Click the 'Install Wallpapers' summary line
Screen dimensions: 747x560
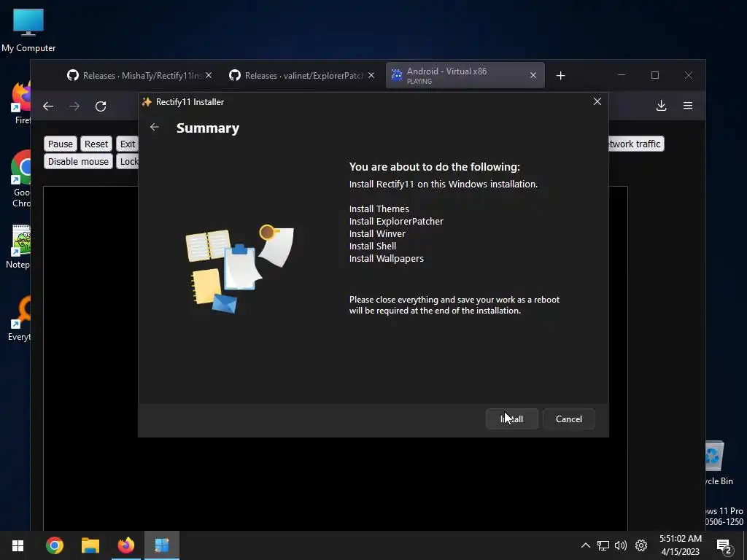(x=387, y=259)
